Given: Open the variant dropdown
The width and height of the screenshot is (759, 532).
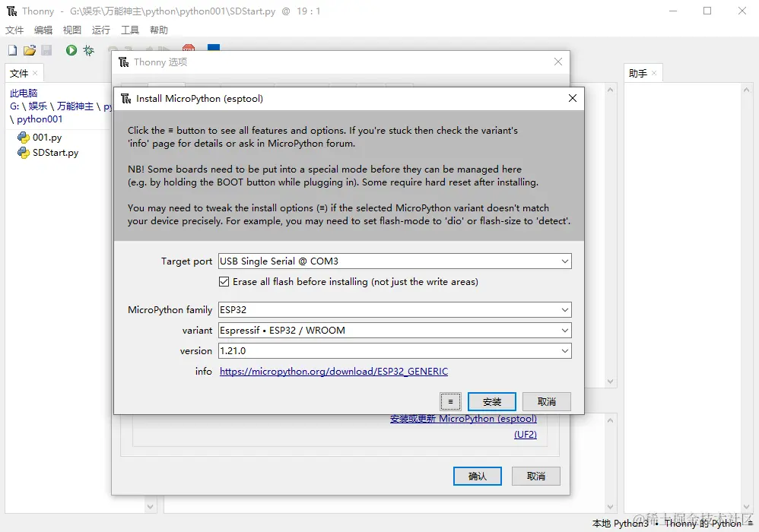Looking at the screenshot, I should pos(564,331).
